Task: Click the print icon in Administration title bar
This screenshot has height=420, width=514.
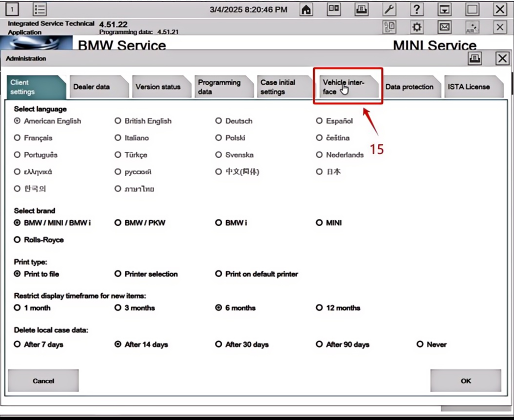Action: (x=475, y=59)
